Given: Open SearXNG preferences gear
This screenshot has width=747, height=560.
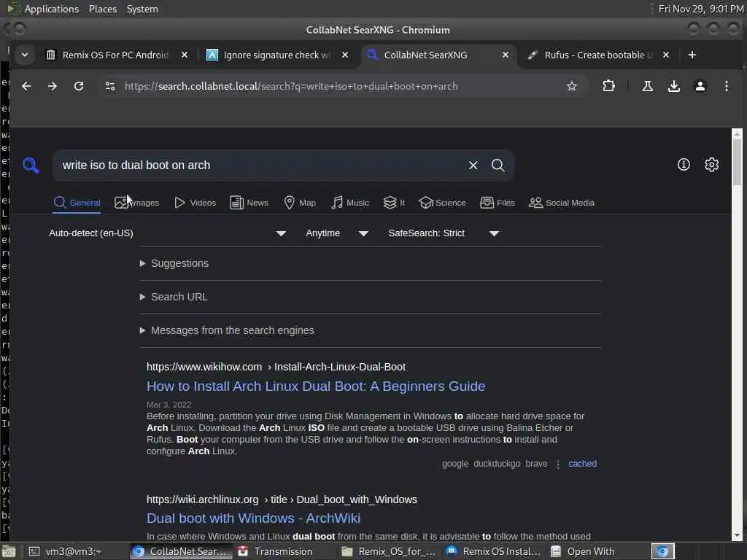Looking at the screenshot, I should pyautogui.click(x=712, y=165).
